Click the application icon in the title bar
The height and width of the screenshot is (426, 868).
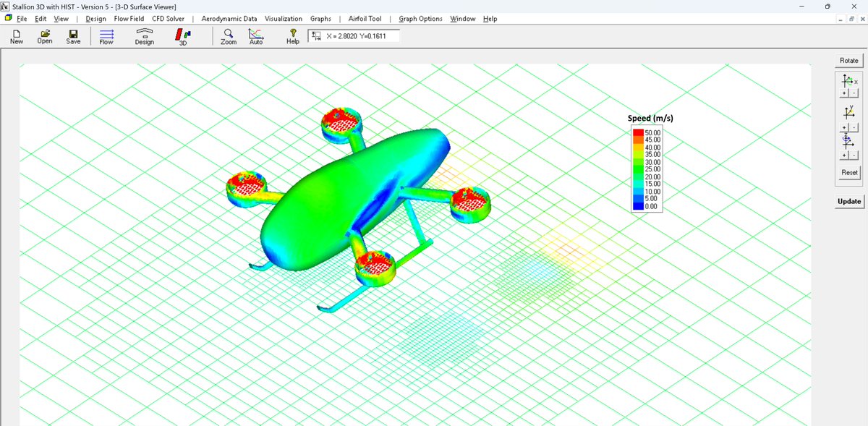6,7
